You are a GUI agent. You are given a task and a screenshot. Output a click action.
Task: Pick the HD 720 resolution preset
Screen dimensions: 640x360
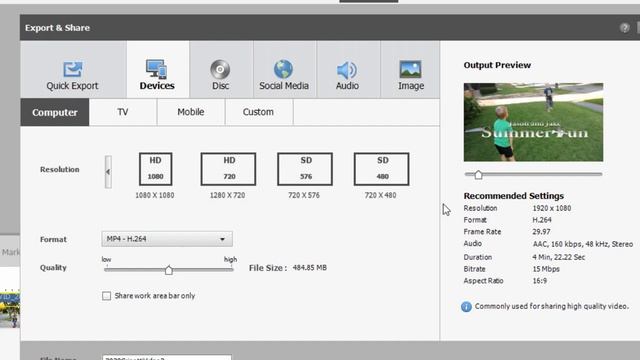pos(228,169)
